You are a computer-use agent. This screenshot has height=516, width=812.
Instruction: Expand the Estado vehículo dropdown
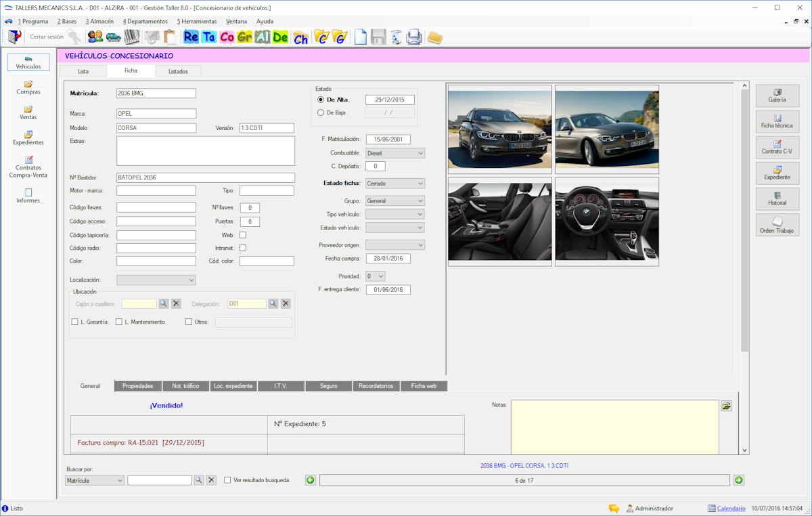(x=420, y=228)
